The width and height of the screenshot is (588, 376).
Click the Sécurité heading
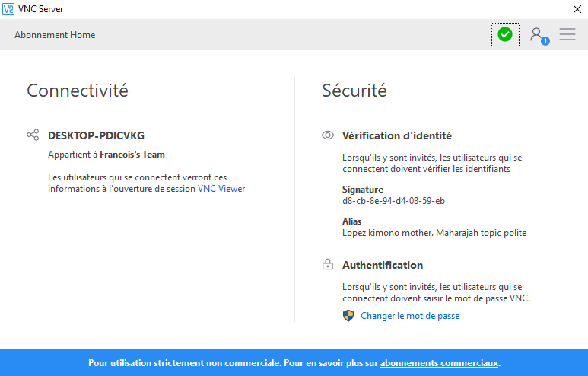[x=354, y=91]
